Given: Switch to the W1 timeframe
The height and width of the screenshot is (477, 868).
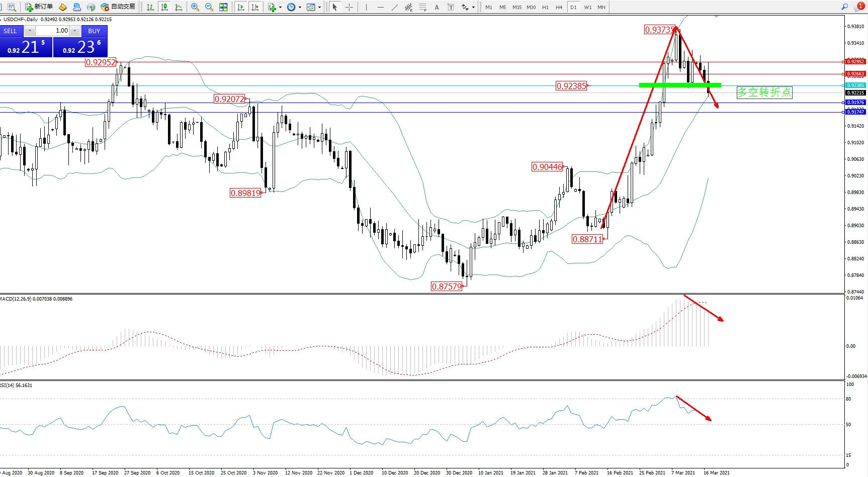Looking at the screenshot, I should pyautogui.click(x=587, y=7).
